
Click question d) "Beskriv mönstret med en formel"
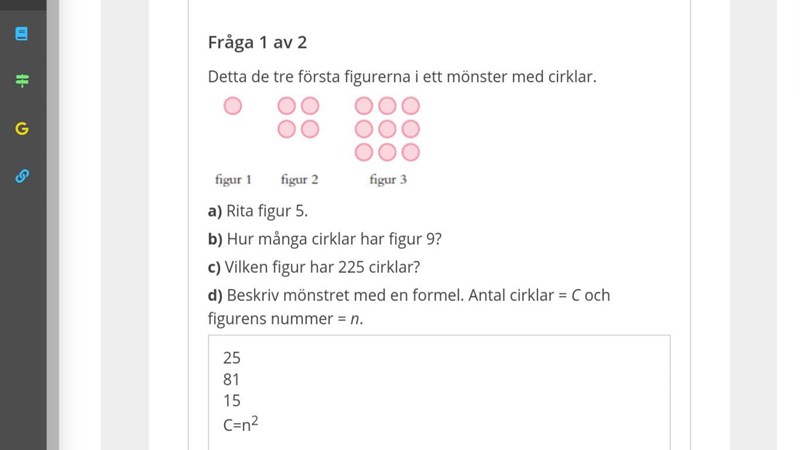[408, 295]
